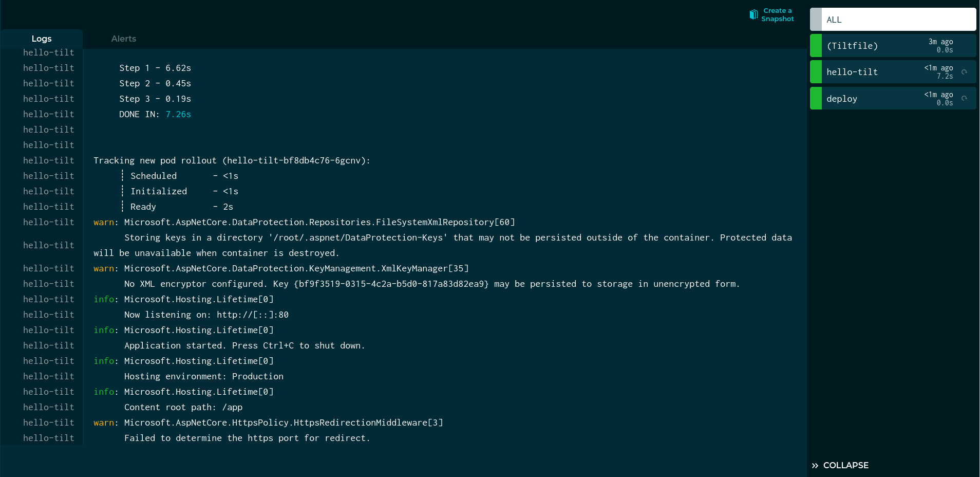980x477 pixels.
Task: Select the (Tiltfile) resource in sidebar
Action: (x=873, y=46)
